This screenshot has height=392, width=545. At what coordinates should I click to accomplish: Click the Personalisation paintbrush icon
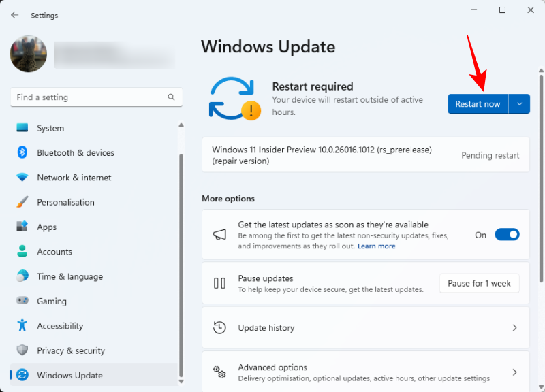22,202
